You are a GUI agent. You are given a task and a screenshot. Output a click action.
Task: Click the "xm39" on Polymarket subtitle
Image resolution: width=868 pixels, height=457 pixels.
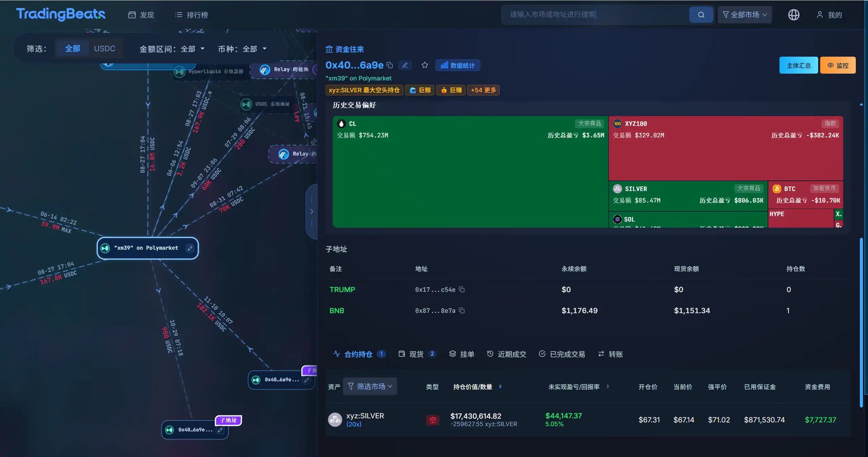click(x=358, y=78)
